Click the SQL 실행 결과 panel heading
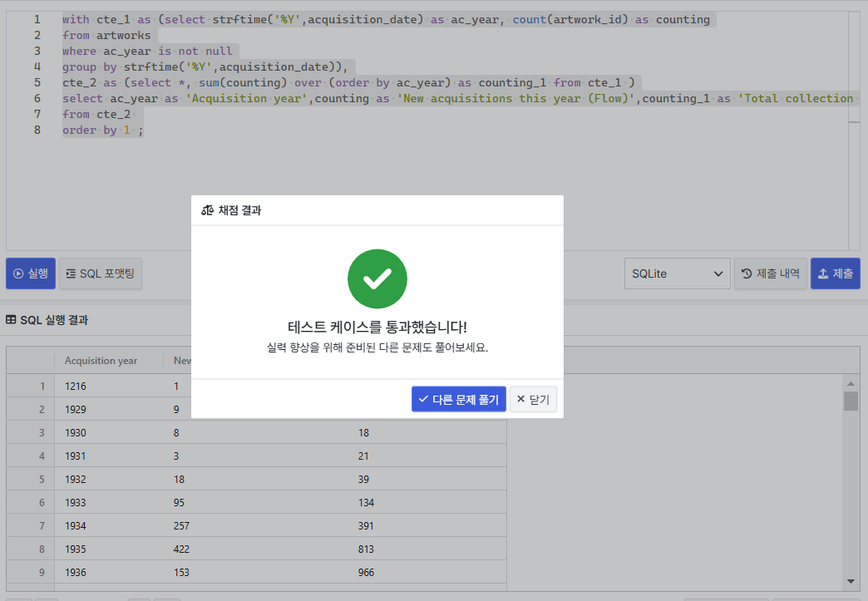Image resolution: width=868 pixels, height=601 pixels. (x=54, y=320)
